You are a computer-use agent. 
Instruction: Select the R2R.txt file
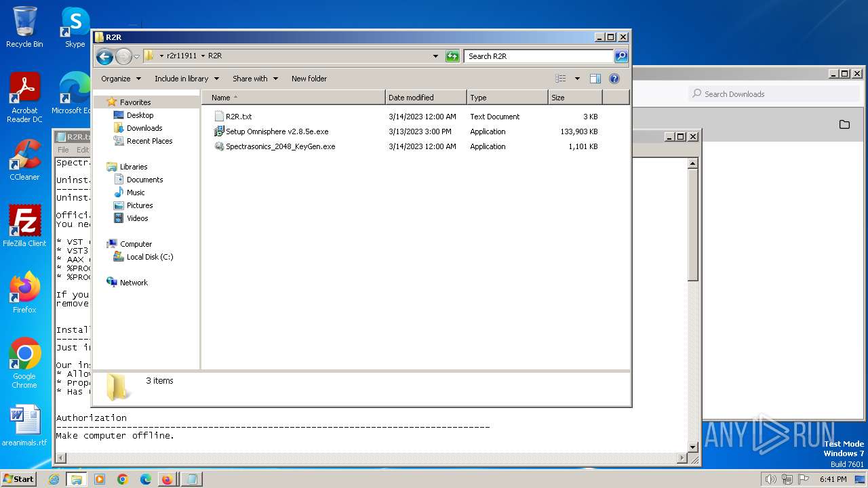click(239, 117)
